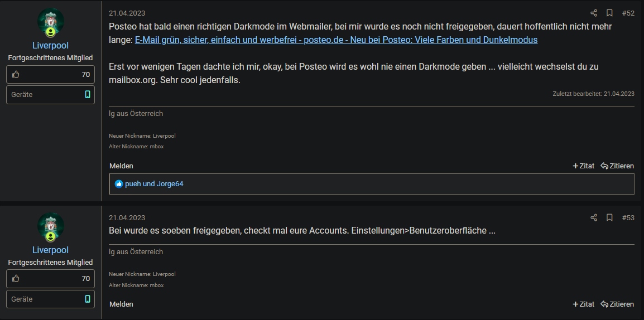Click phone device icon in second profile
644x320 pixels.
click(x=87, y=299)
